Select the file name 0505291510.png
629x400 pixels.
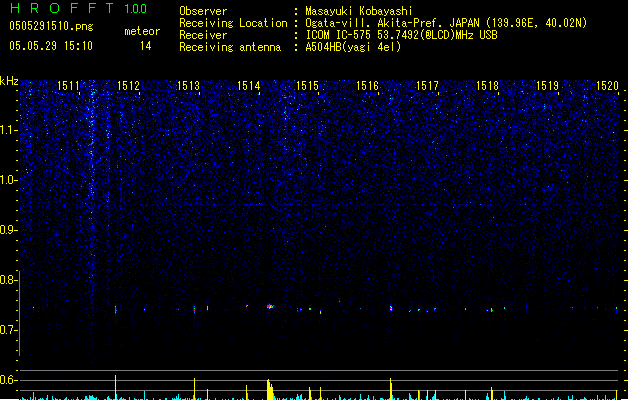51,26
